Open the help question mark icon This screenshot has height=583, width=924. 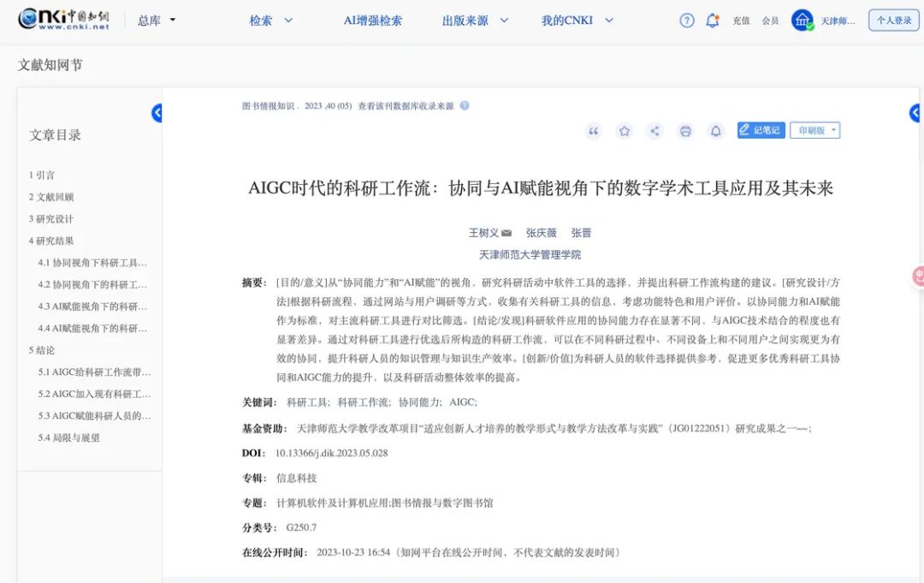coord(686,21)
